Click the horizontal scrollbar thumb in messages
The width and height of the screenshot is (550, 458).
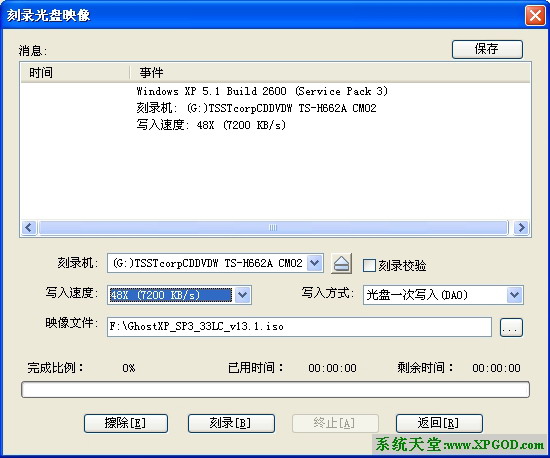[273, 228]
